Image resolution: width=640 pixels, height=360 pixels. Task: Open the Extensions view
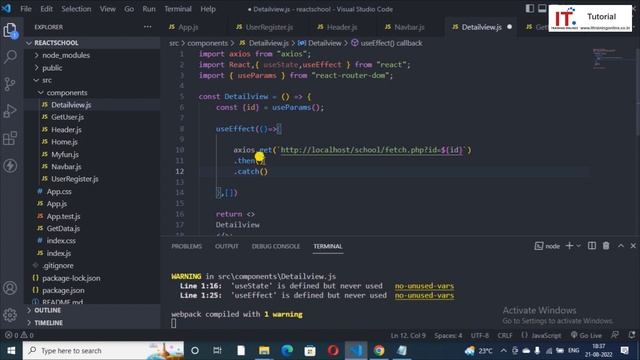point(10,138)
